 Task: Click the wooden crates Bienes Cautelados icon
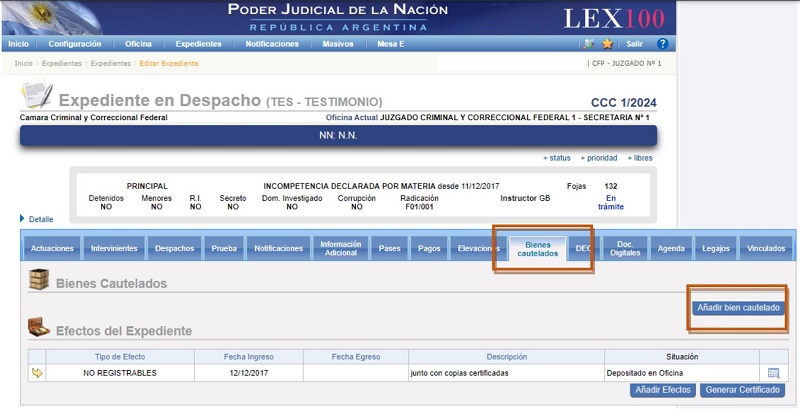pos(39,279)
